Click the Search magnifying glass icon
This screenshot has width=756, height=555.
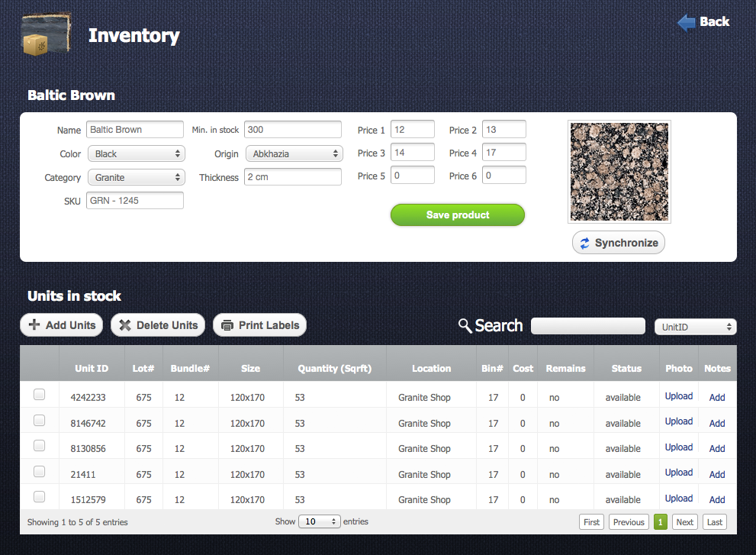point(465,326)
